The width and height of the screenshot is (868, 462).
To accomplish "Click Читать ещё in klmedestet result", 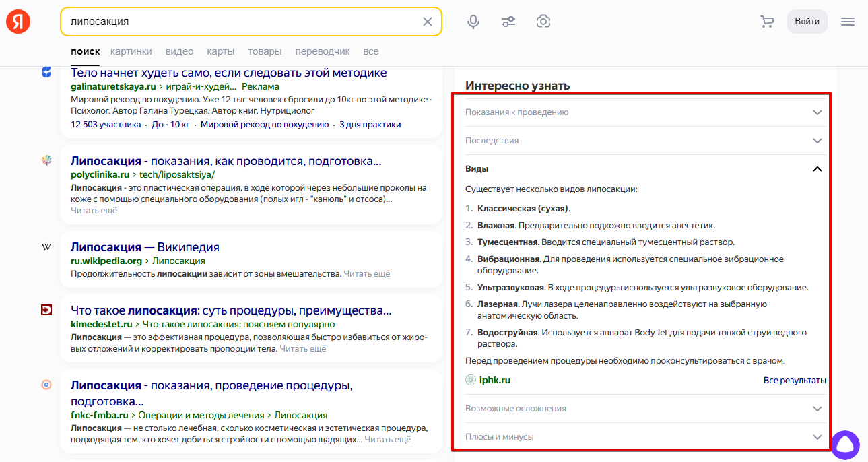I will [303, 349].
